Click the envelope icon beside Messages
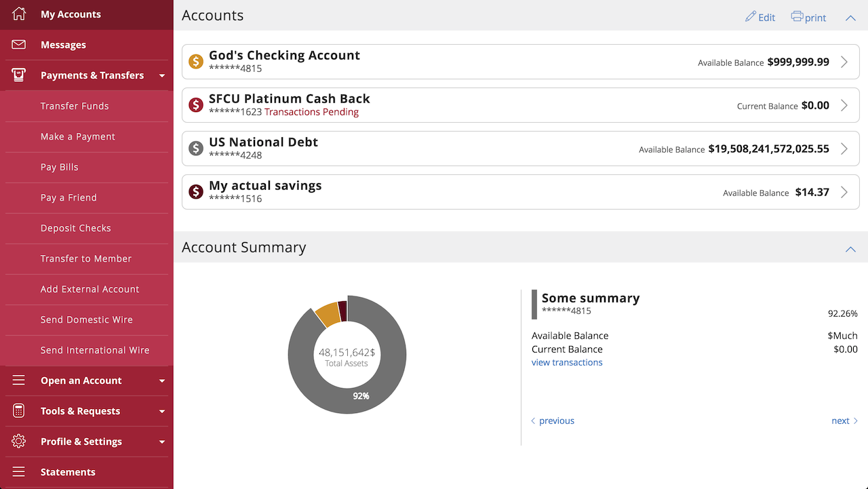Screen dimensions: 868x489 pyautogui.click(x=19, y=45)
